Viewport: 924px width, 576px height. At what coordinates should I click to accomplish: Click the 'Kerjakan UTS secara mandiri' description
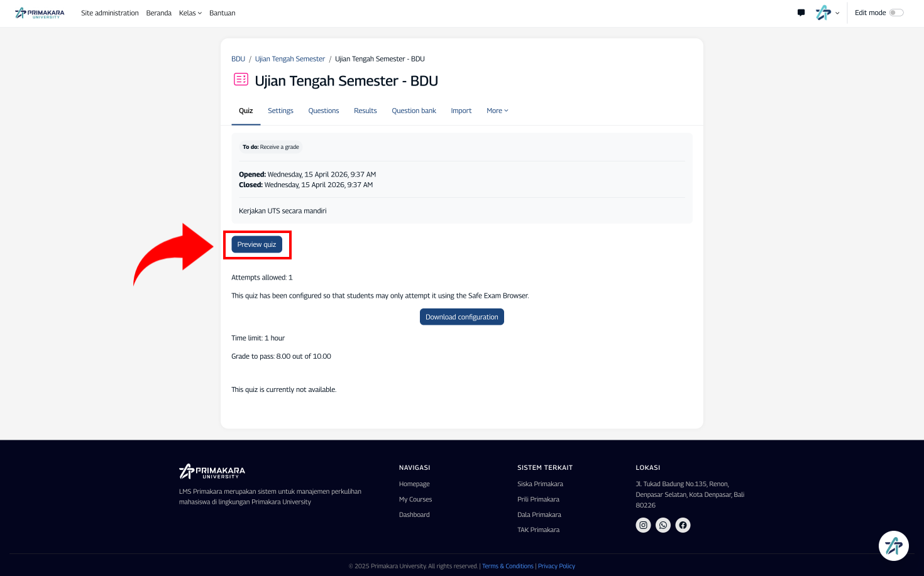(283, 211)
